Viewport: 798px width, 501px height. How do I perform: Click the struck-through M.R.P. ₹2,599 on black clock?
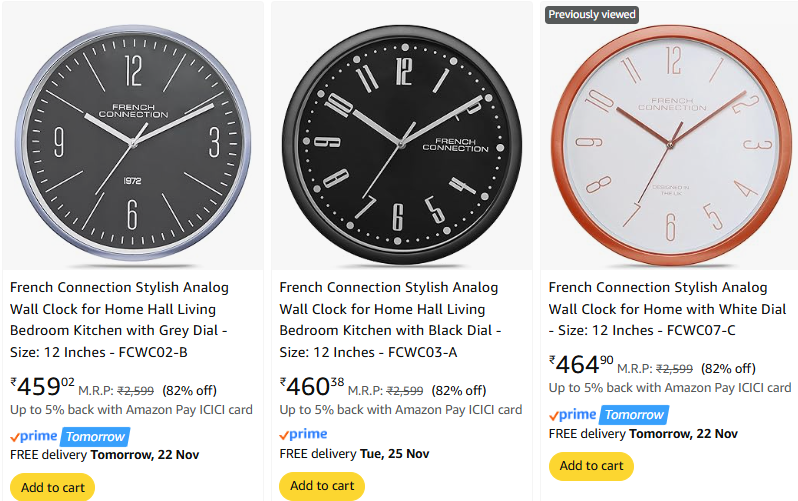(405, 391)
